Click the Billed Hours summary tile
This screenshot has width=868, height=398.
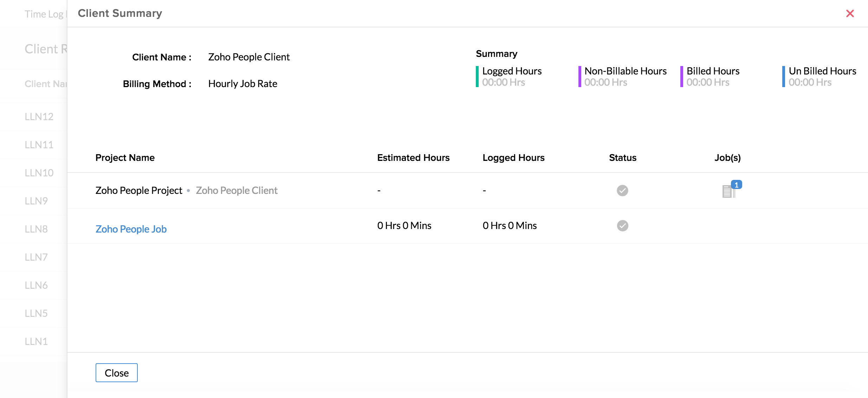[713, 77]
